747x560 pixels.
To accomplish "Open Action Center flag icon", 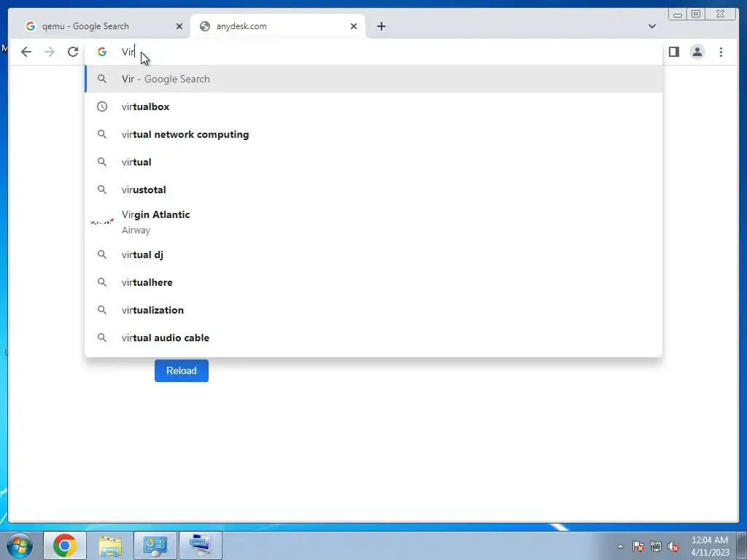I will [x=638, y=547].
